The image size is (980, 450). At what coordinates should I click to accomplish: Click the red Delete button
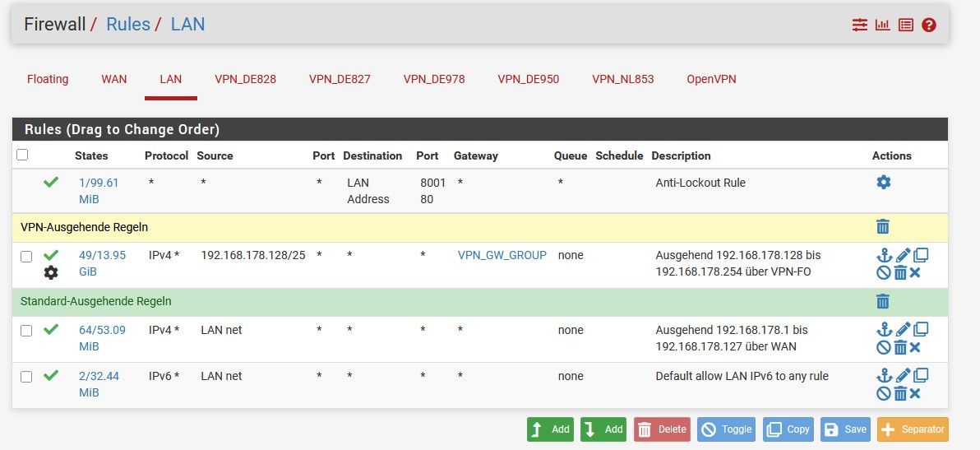pos(663,429)
